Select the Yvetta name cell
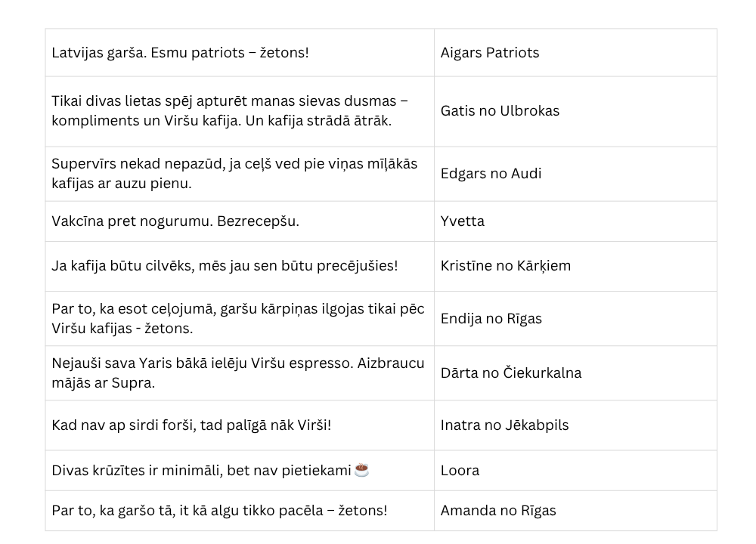756x544 pixels. pyautogui.click(x=463, y=221)
